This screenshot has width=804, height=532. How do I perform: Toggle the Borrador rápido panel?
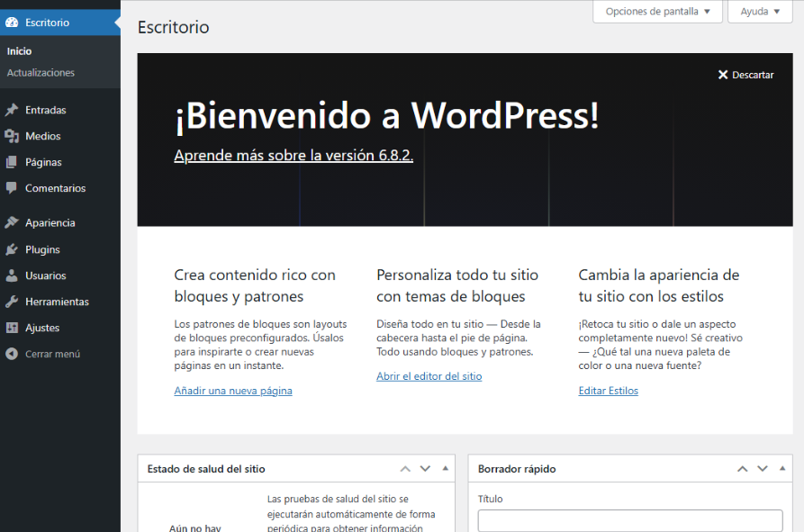782,469
